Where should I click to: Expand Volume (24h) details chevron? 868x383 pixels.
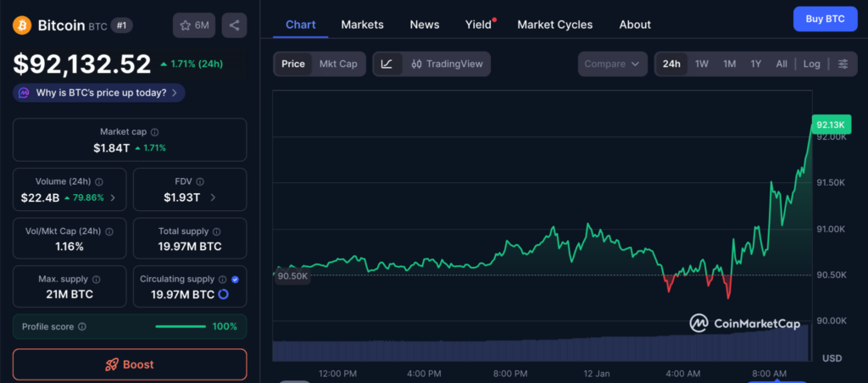tap(114, 197)
